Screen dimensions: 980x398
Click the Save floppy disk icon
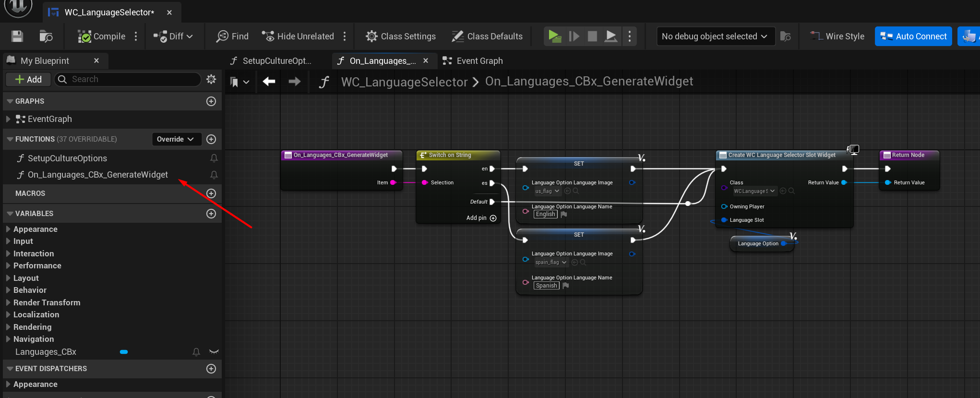click(17, 36)
